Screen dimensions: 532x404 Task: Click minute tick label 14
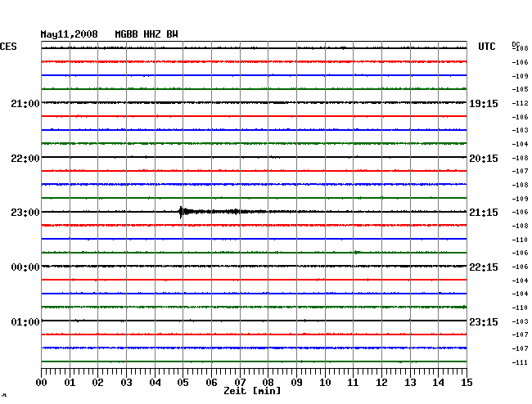[438, 383]
